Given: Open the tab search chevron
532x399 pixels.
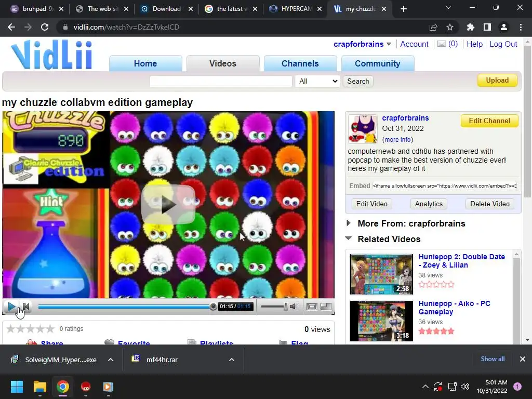Looking at the screenshot, I should pyautogui.click(x=448, y=7).
